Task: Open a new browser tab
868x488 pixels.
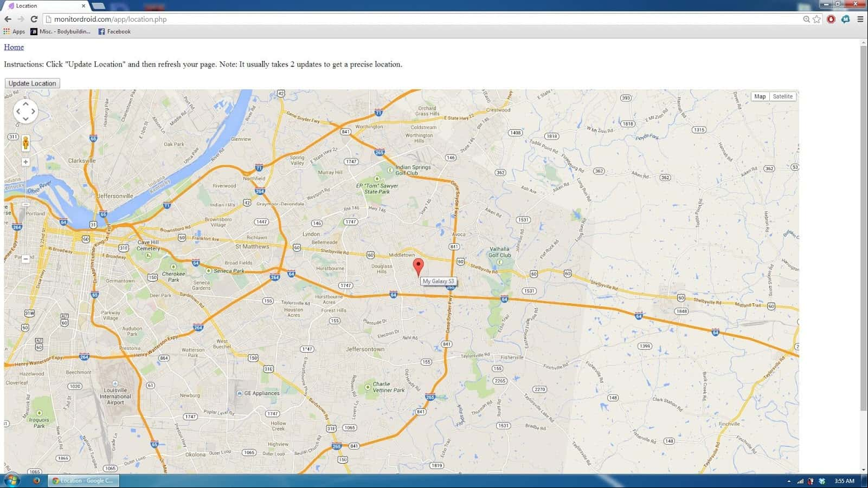Action: point(99,6)
